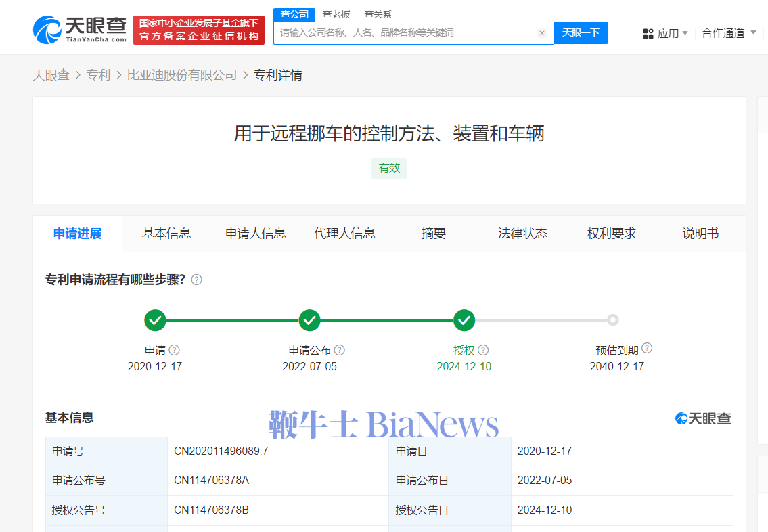Viewport: 768px width, 532px height.
Task: Go to 专利 breadcrumb link
Action: click(x=98, y=75)
